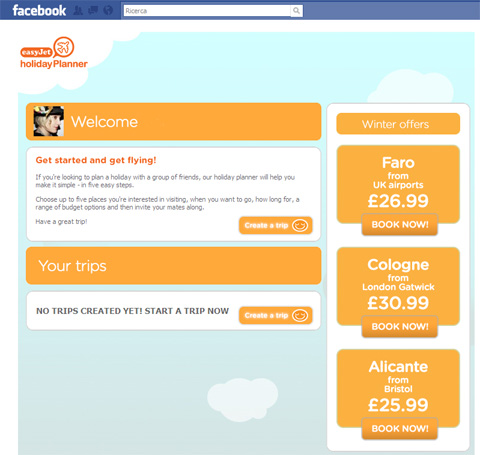This screenshot has width=480, height=455.
Task: Click the Alicante £25.99 offer card
Action: [x=398, y=387]
